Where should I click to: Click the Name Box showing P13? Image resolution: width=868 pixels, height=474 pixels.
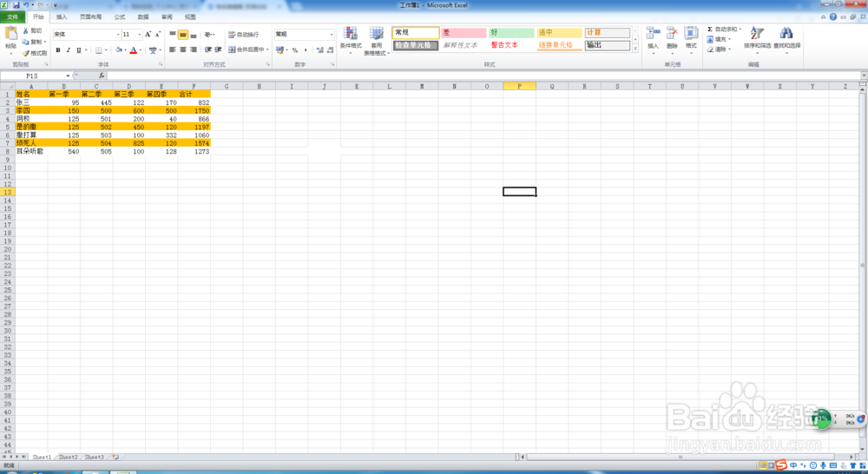(32, 76)
